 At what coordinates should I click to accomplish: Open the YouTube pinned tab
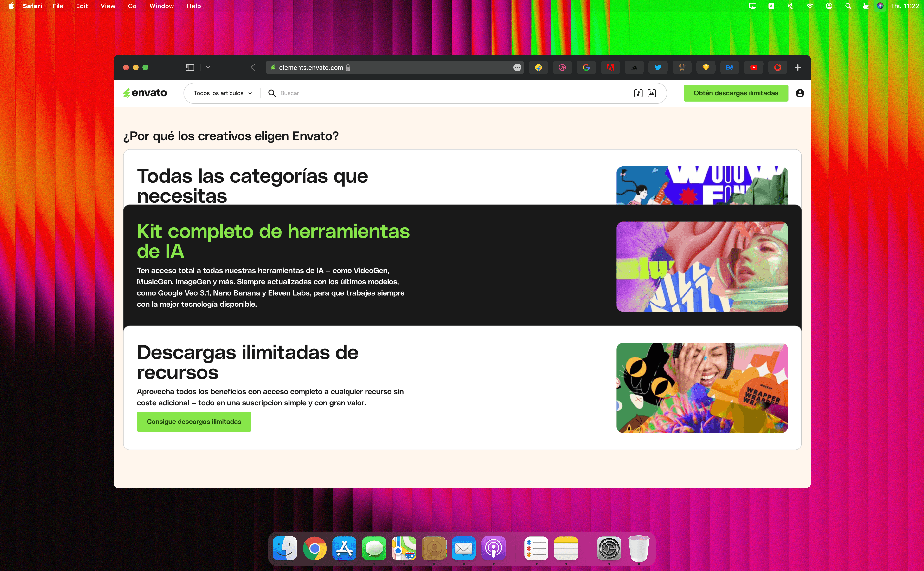753,68
